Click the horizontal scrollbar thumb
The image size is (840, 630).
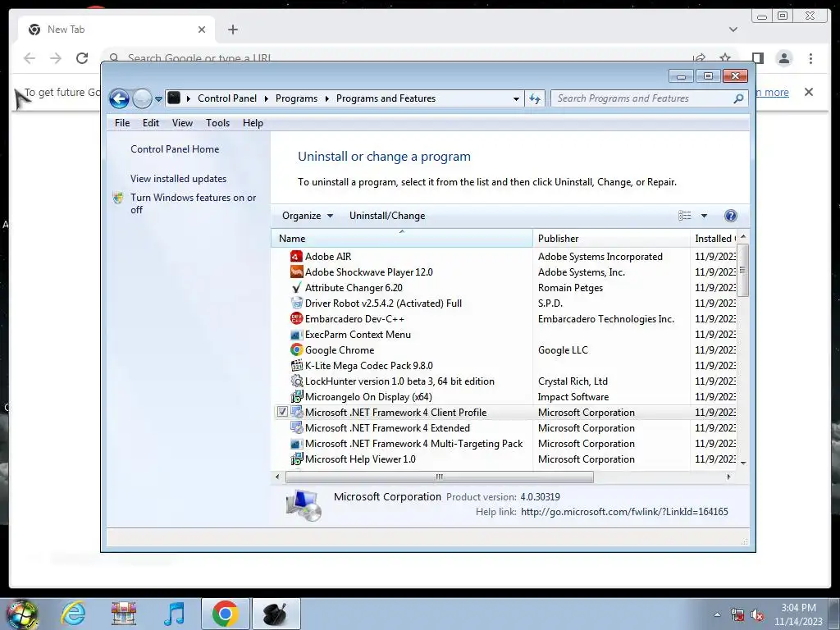pyautogui.click(x=440, y=477)
